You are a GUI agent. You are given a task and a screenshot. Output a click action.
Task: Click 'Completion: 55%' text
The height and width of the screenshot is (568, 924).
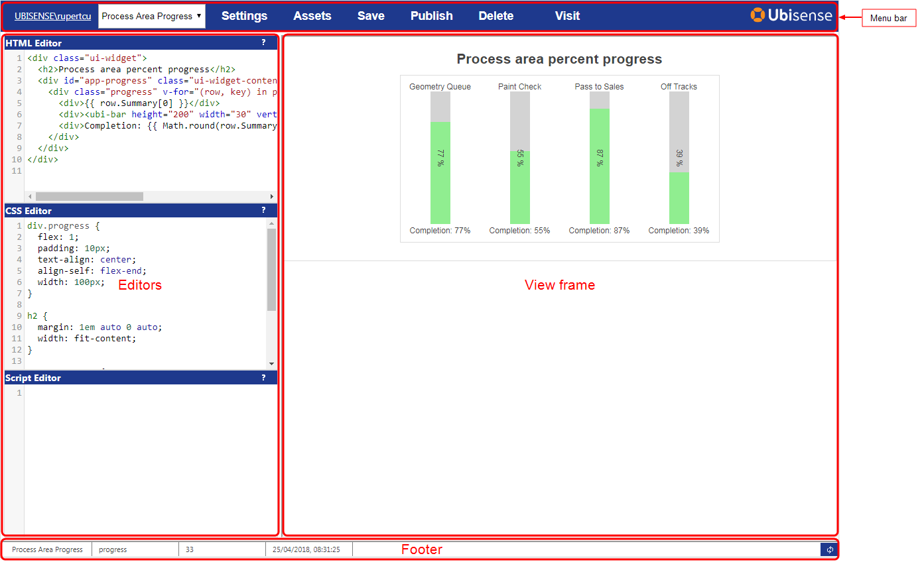pyautogui.click(x=519, y=231)
